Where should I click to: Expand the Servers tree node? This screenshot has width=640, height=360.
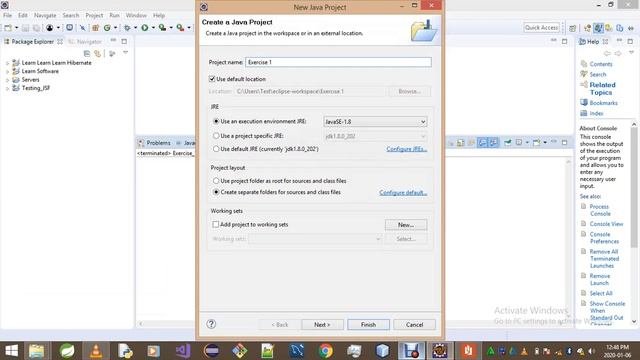[x=7, y=80]
